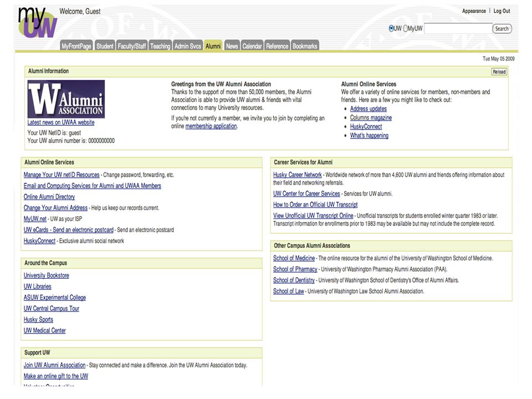Click the Other Campus Alumni Associations heading
Image resolution: width=532 pixels, height=399 pixels.
coord(312,245)
